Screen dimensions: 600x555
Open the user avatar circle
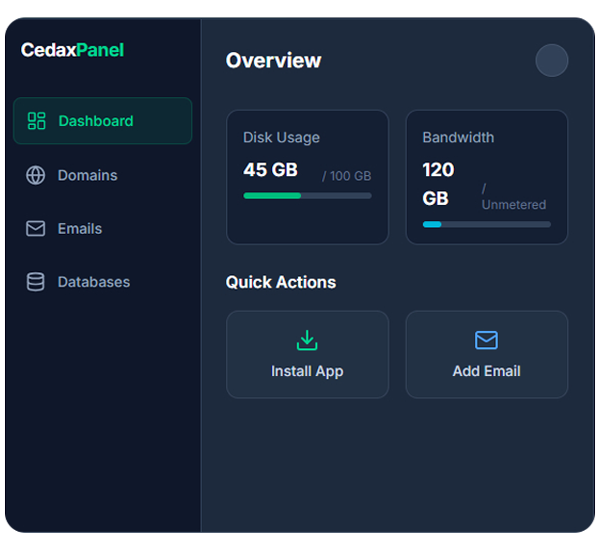[551, 60]
